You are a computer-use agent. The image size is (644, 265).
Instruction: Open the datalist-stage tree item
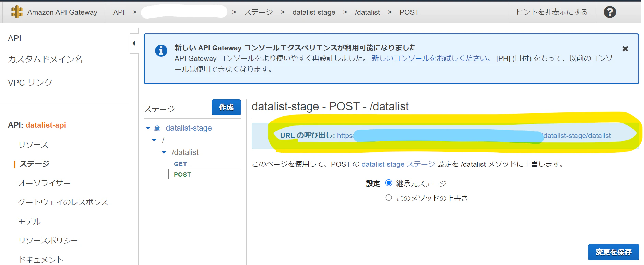tap(189, 128)
